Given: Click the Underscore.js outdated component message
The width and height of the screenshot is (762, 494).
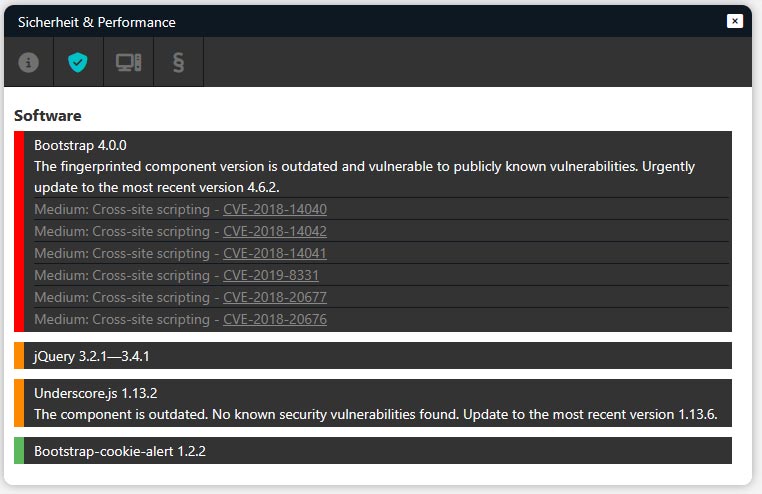Looking at the screenshot, I should [x=375, y=414].
